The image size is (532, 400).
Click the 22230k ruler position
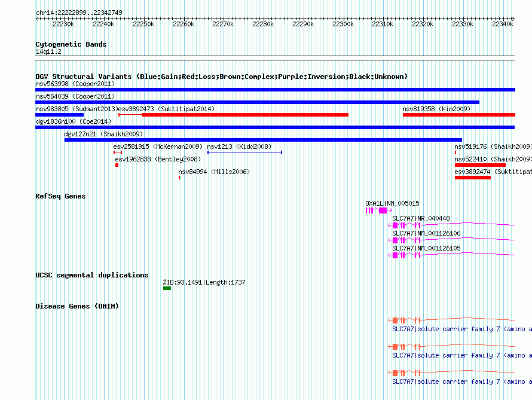tap(63, 25)
